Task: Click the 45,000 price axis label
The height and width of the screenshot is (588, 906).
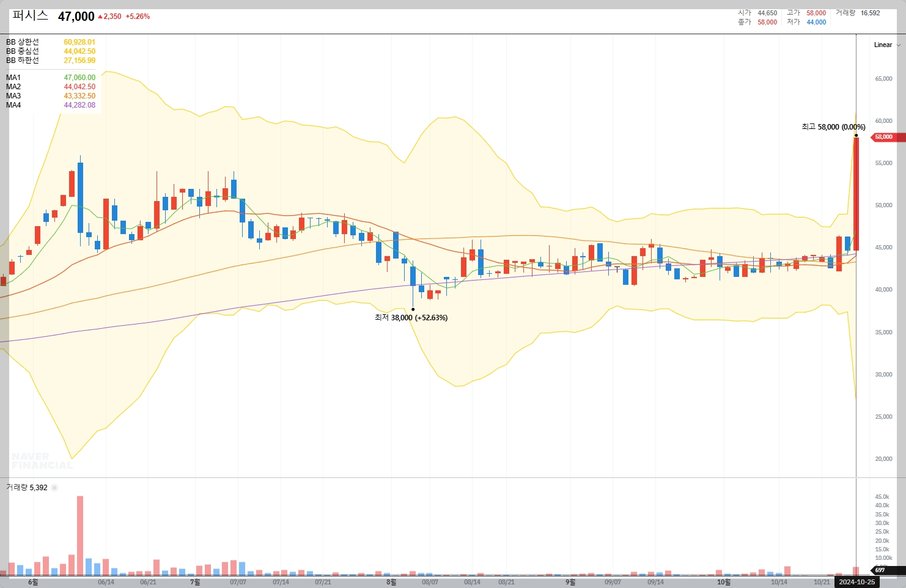Action: [883, 248]
